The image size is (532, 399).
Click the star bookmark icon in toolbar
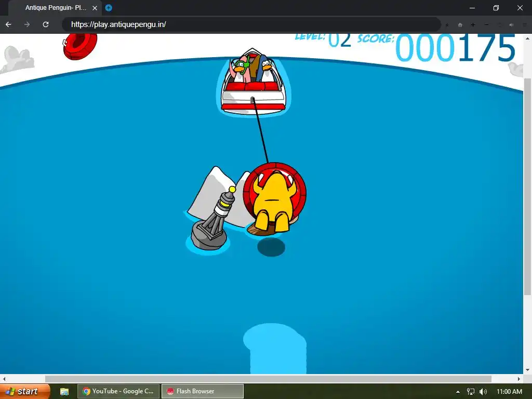(447, 25)
